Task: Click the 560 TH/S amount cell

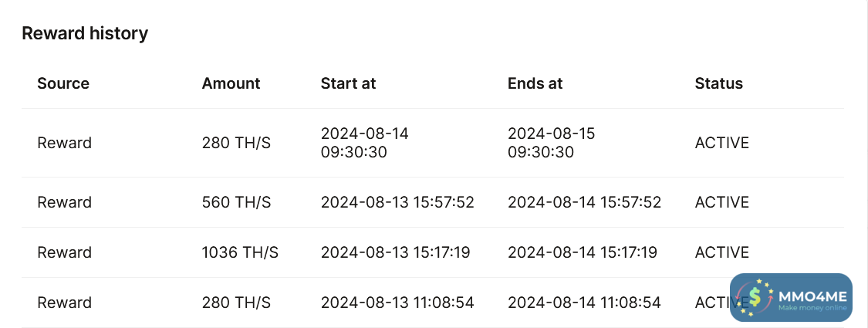Action: [x=236, y=202]
